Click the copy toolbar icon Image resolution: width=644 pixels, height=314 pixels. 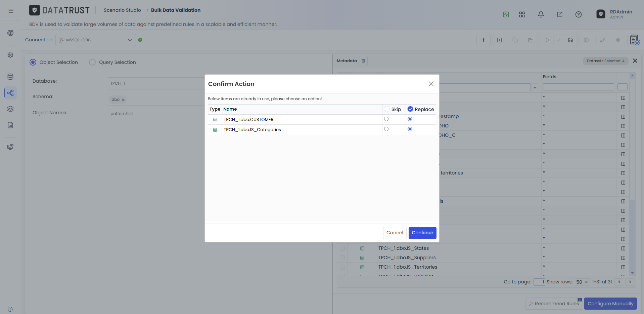pyautogui.click(x=515, y=40)
